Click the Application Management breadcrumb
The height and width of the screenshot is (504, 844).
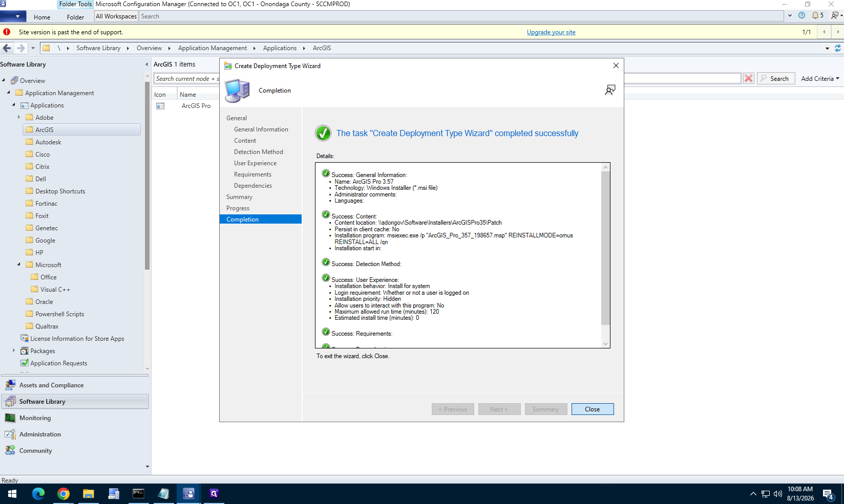coord(213,48)
